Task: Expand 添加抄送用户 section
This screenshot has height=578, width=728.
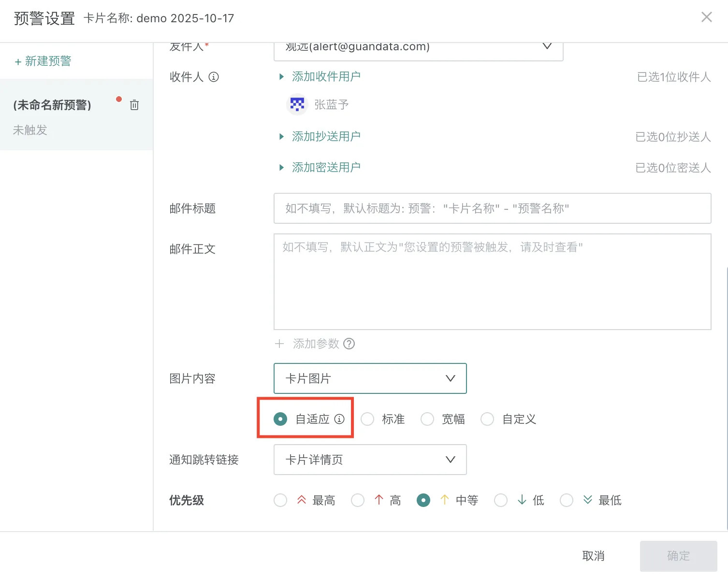Action: point(325,137)
